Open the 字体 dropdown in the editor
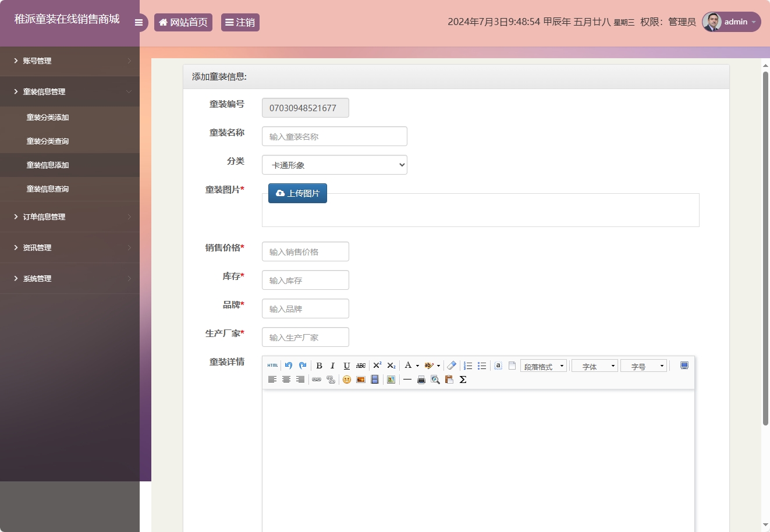Image resolution: width=770 pixels, height=532 pixels. click(x=594, y=366)
